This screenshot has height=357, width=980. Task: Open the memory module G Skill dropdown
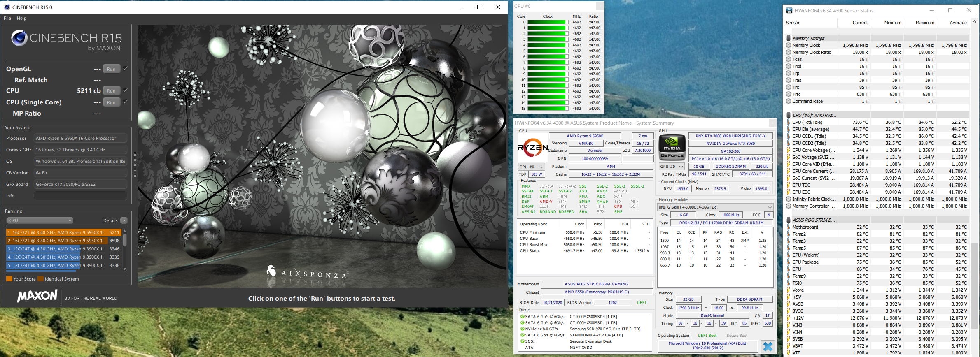pyautogui.click(x=715, y=207)
